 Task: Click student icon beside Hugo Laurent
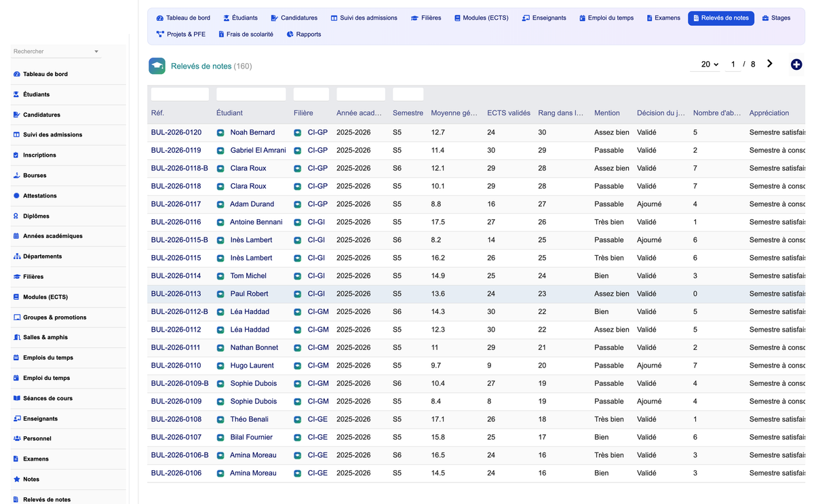click(x=220, y=366)
